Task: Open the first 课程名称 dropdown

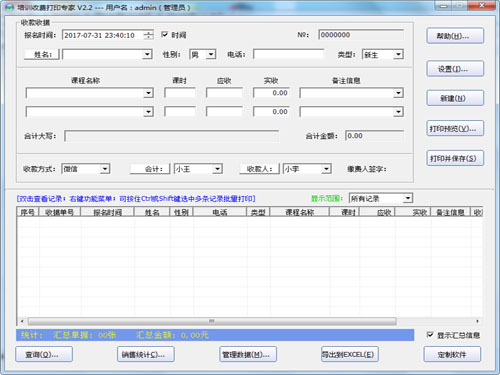Action: (148, 93)
